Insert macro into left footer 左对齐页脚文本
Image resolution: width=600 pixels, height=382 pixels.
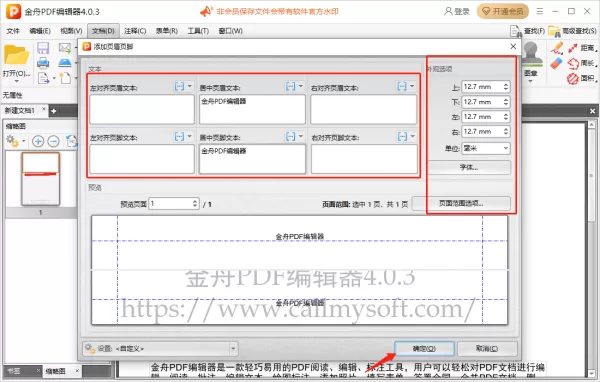click(x=179, y=136)
